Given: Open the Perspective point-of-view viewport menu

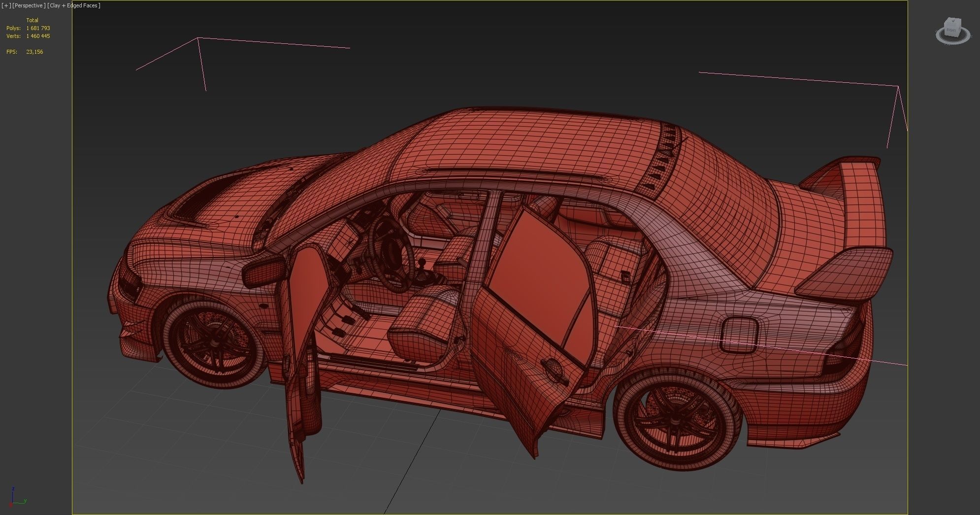Looking at the screenshot, I should (x=29, y=5).
